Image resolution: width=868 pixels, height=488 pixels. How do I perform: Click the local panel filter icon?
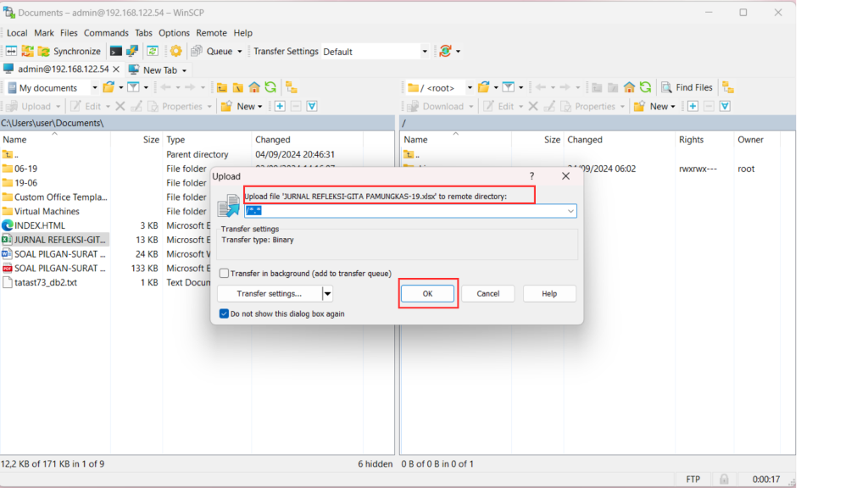coord(133,87)
